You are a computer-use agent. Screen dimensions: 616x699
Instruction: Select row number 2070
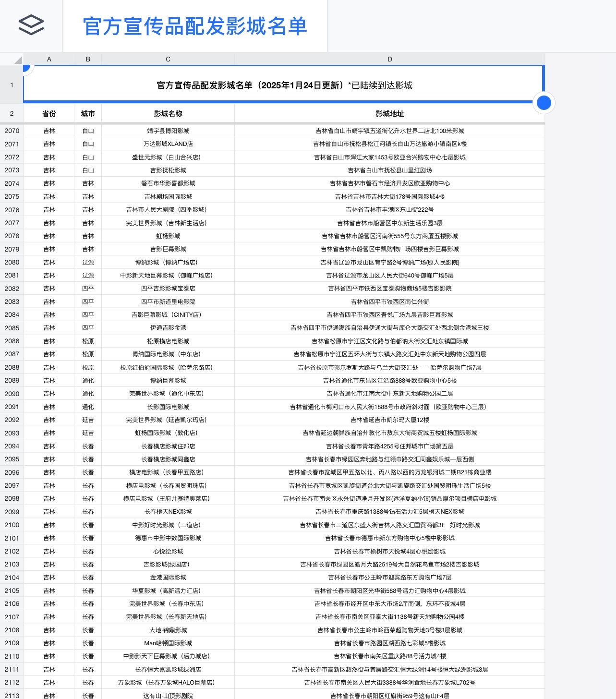[x=12, y=131]
